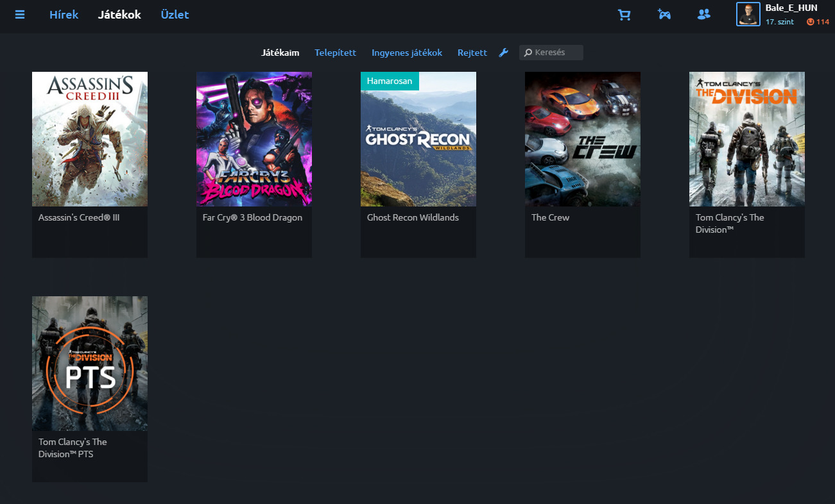
Task: Open The Crew cover art
Action: point(583,139)
